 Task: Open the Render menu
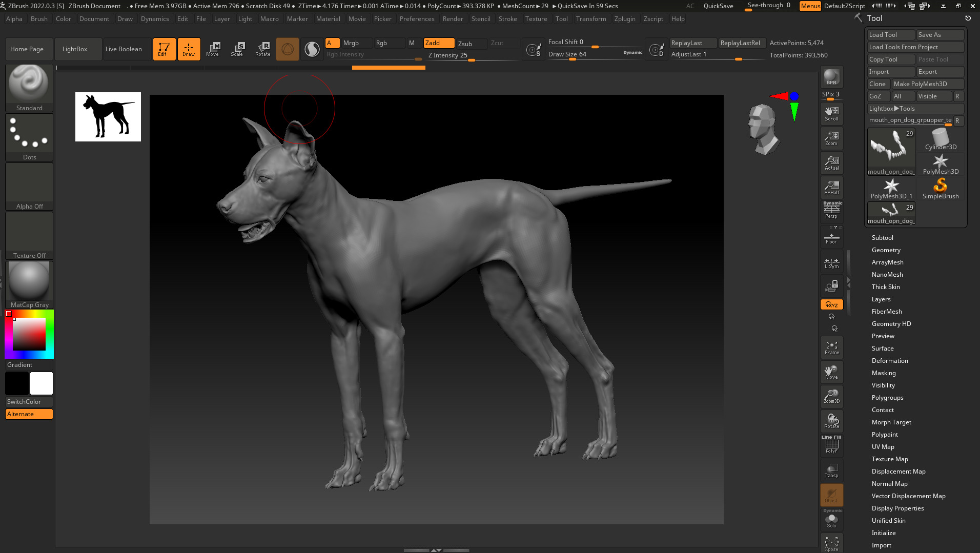pos(453,19)
